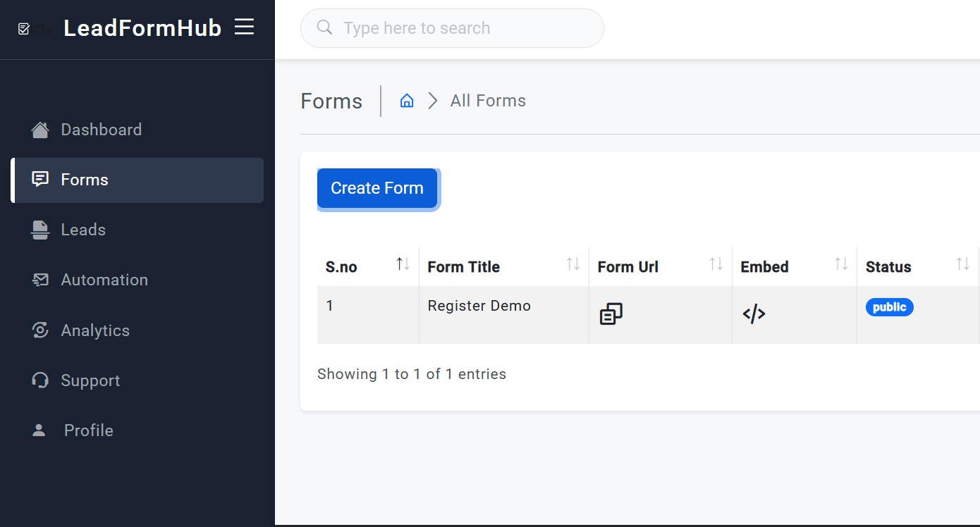The image size is (980, 527).
Task: Open the Profile page
Action: [x=137, y=430]
